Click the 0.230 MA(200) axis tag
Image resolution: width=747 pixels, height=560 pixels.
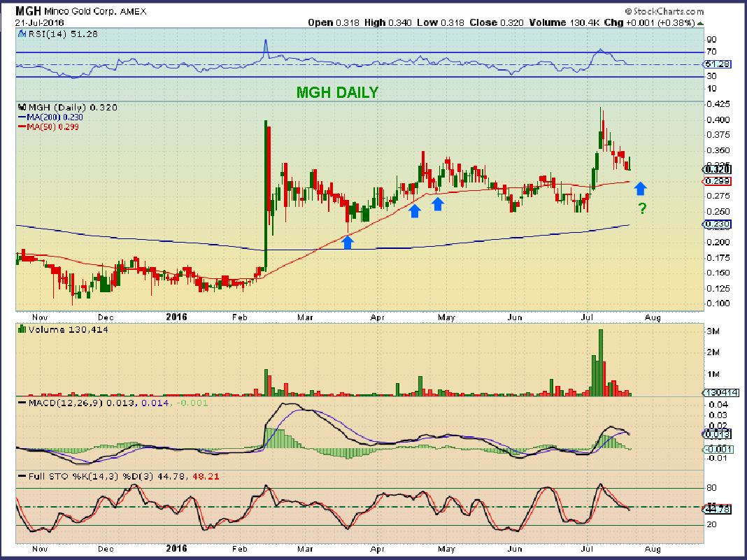point(718,224)
